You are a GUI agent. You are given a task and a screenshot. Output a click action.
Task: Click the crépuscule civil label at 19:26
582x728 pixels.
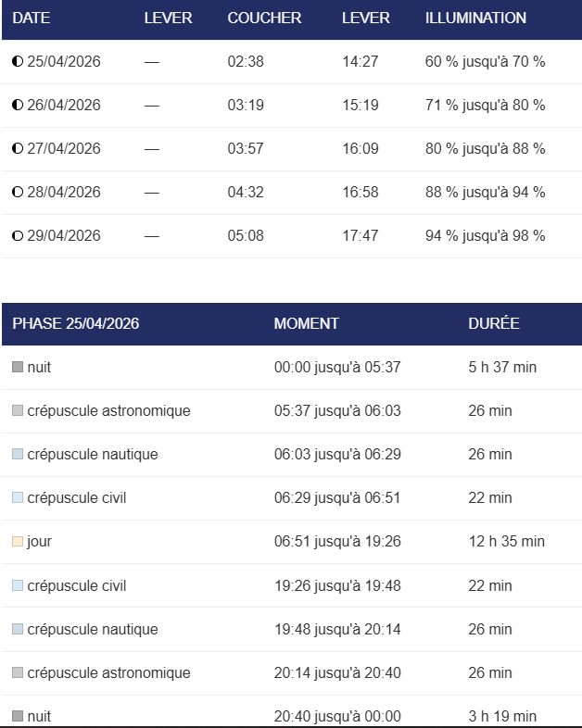(77, 586)
